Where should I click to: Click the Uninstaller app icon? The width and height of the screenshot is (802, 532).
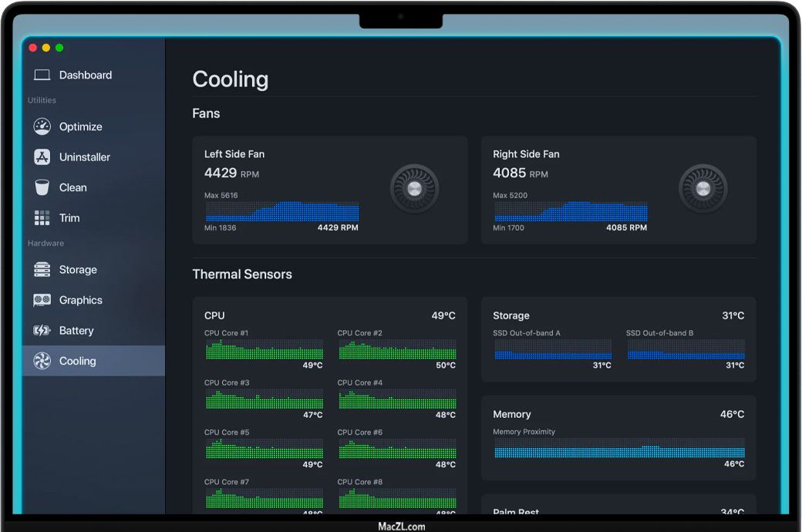click(42, 157)
